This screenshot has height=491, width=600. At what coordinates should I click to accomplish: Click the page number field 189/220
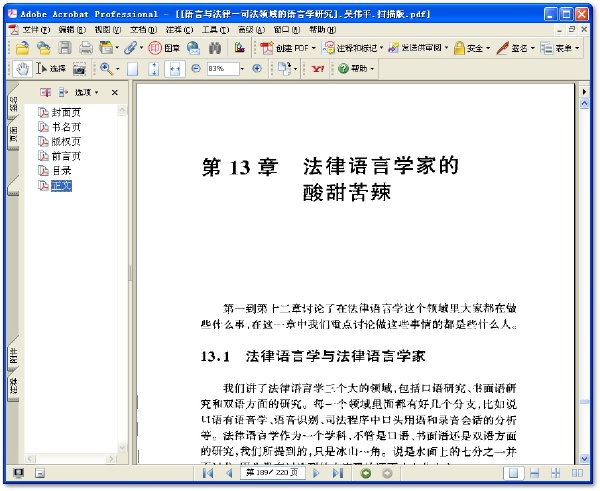click(x=272, y=473)
